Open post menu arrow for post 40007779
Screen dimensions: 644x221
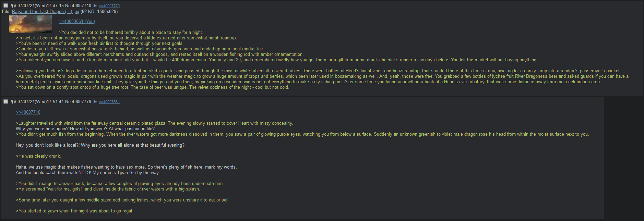[95, 101]
